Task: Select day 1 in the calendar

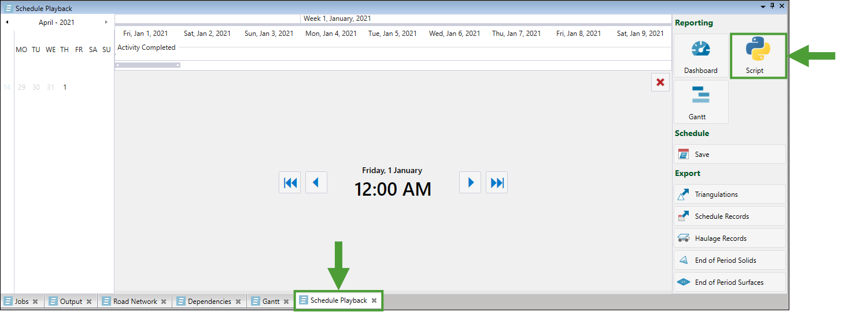Action: click(65, 87)
